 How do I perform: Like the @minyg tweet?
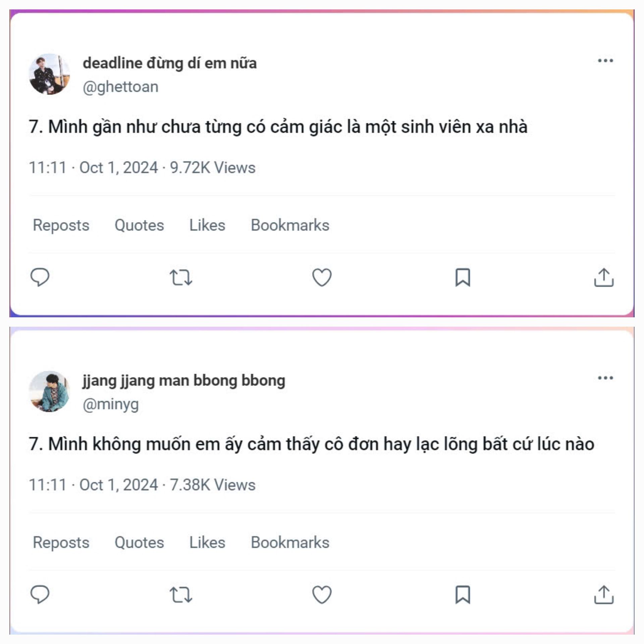coord(322,595)
